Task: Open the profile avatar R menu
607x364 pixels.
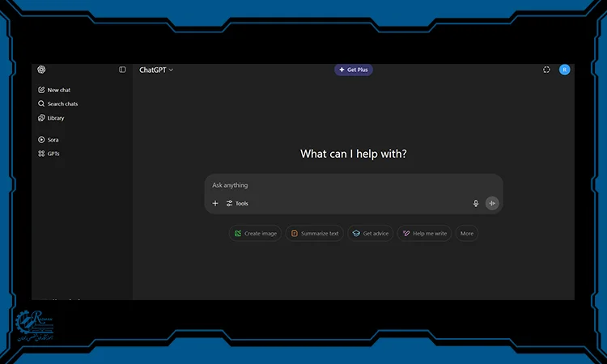Action: point(564,70)
